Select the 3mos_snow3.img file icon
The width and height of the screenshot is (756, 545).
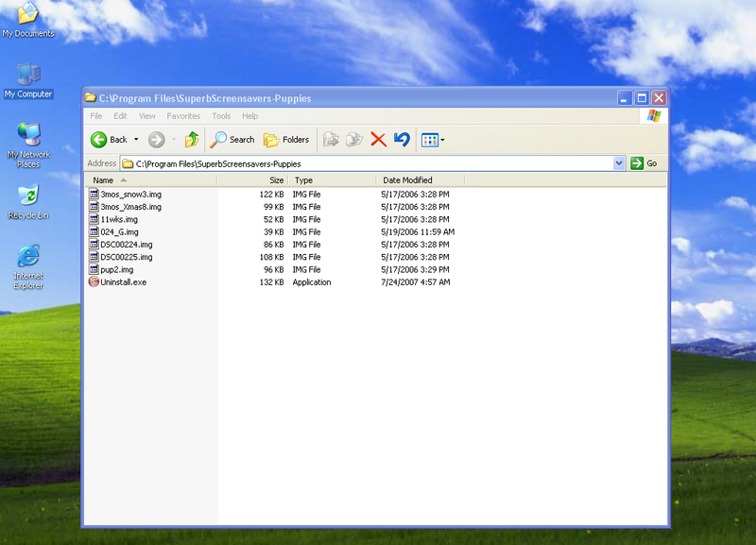[94, 194]
